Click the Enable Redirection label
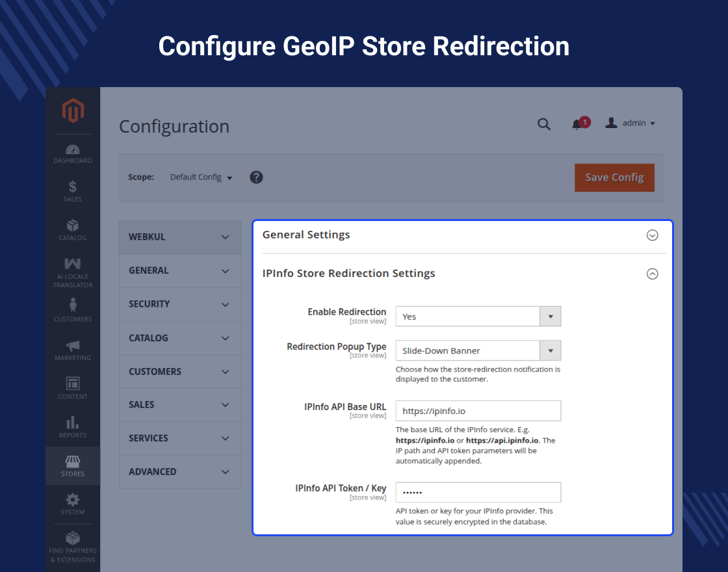This screenshot has height=572, width=728. 347,312
